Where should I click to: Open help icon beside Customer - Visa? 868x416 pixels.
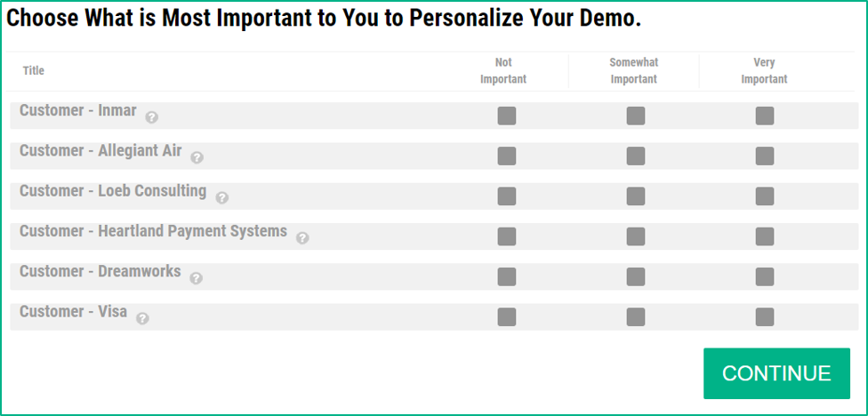142,318
